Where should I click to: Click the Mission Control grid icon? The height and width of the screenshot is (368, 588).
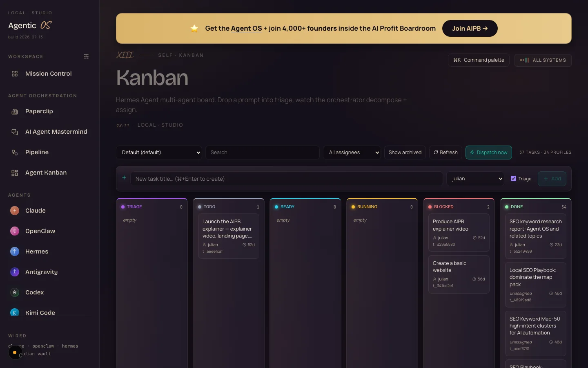coord(15,74)
